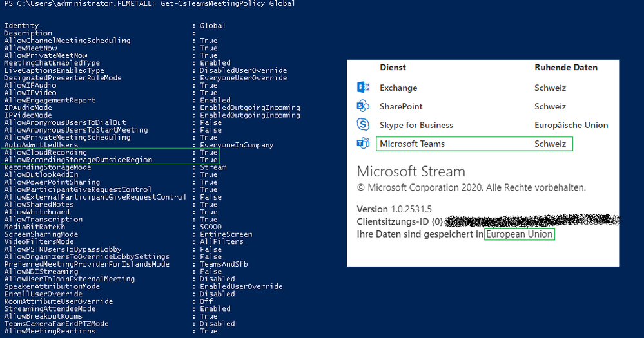Click the AllowSharedNotes property
Image resolution: width=644 pixels, height=338 pixels.
[x=39, y=204]
